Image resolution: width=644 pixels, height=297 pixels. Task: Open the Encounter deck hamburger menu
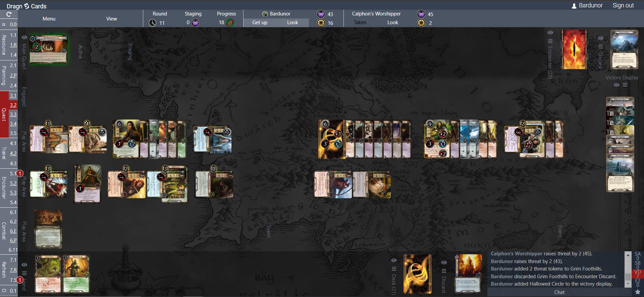550,41
